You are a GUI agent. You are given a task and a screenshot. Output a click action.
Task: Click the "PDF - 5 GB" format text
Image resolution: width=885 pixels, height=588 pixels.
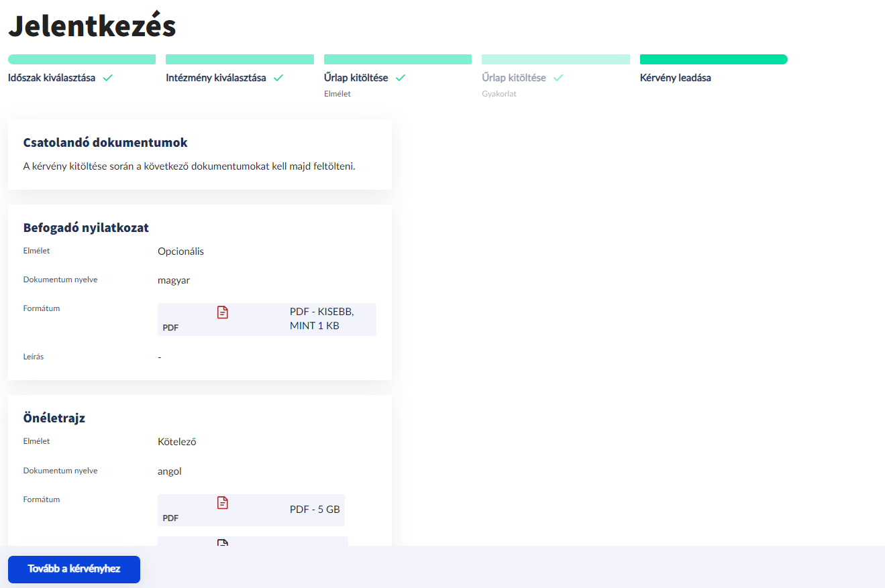pyautogui.click(x=315, y=510)
